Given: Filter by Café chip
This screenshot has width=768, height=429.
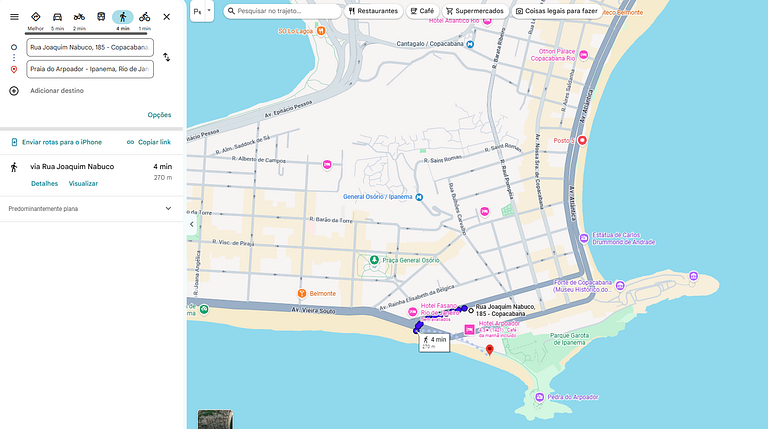Looking at the screenshot, I should point(422,11).
